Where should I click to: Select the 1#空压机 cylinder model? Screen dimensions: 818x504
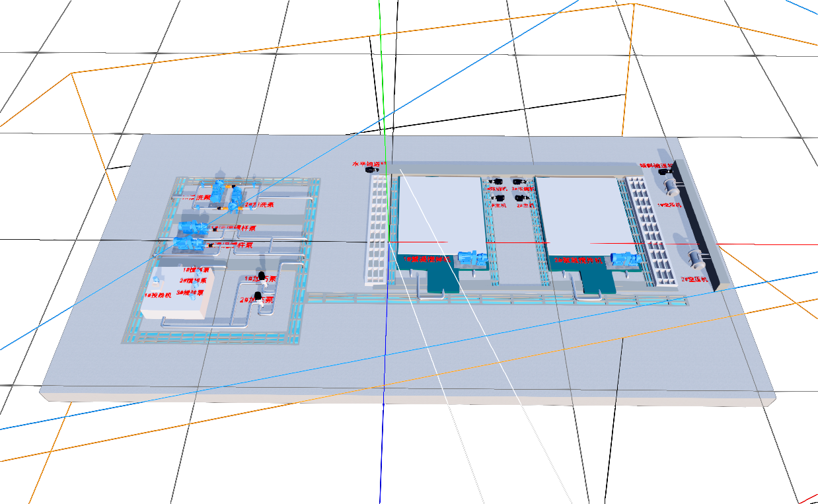tap(671, 188)
